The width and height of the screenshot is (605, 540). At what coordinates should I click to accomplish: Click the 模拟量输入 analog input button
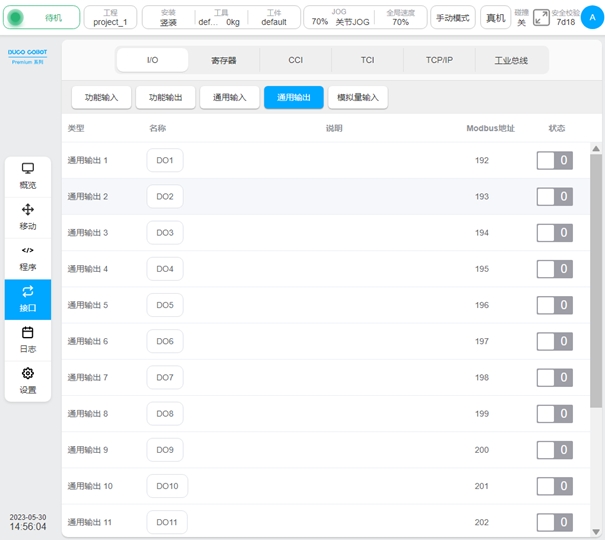(358, 97)
